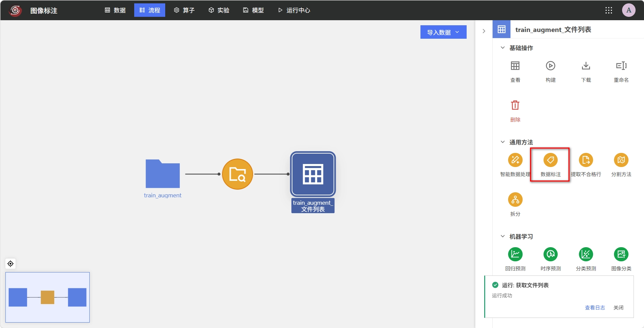Viewport: 644px width, 328px height.
Task: Collapse the 机器学习 section
Action: click(x=502, y=236)
